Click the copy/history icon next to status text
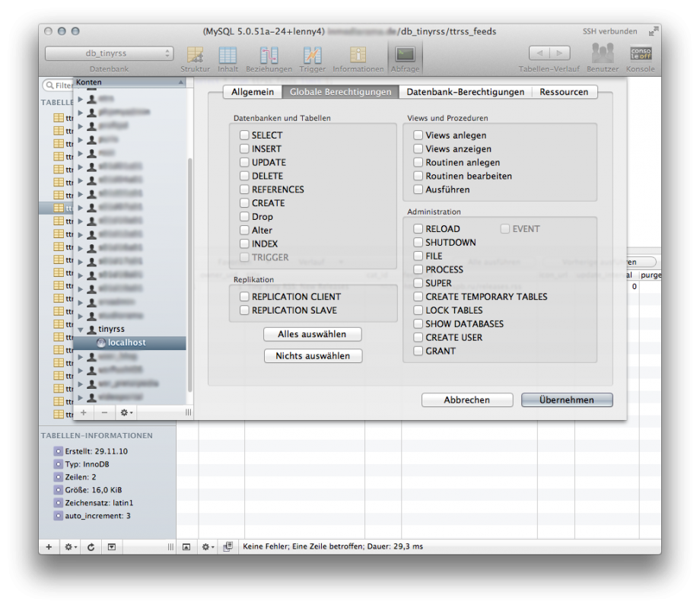 (228, 546)
